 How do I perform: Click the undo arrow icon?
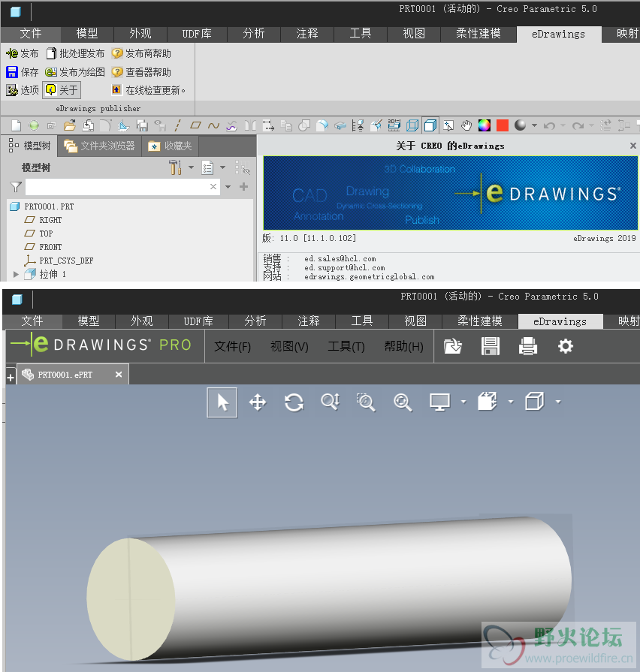pyautogui.click(x=549, y=125)
